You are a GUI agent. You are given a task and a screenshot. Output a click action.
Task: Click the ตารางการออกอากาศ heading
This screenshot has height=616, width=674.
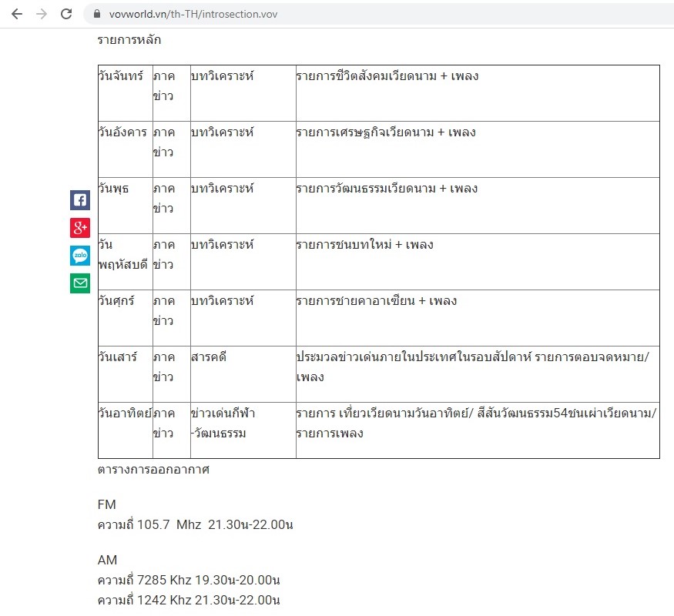click(x=153, y=469)
